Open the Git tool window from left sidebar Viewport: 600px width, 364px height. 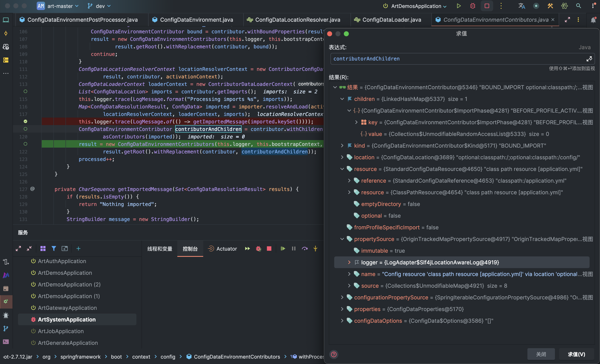click(6, 329)
